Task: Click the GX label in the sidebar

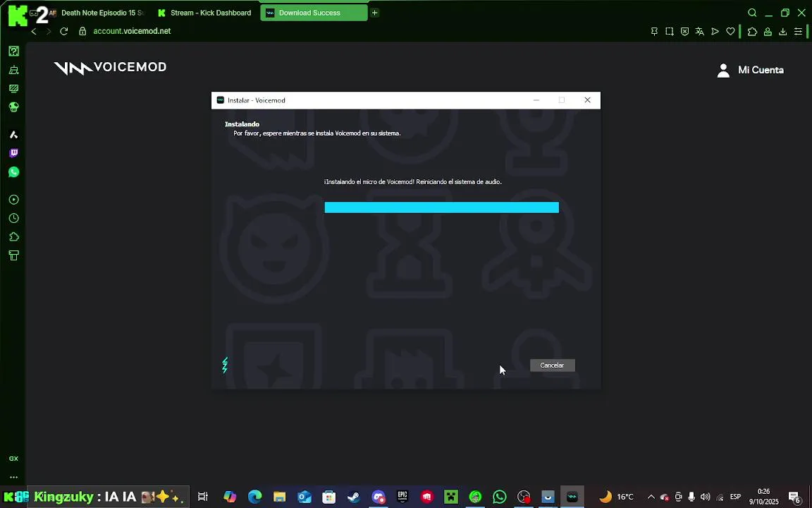Action: tap(13, 458)
